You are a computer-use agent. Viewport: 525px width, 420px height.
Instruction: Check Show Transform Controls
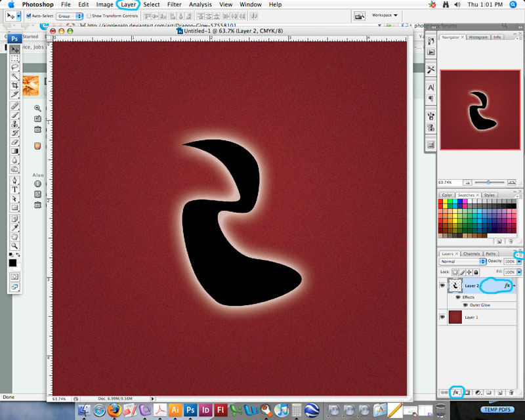coord(89,15)
